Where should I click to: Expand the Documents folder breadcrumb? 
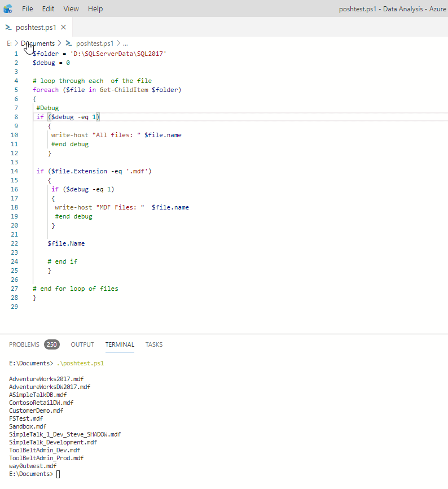tap(38, 43)
